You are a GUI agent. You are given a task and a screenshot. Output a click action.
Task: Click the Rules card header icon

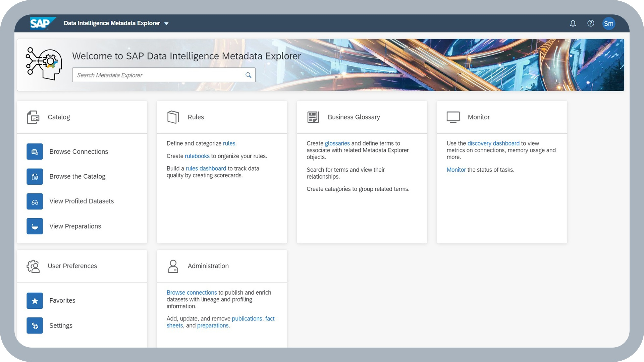point(173,117)
